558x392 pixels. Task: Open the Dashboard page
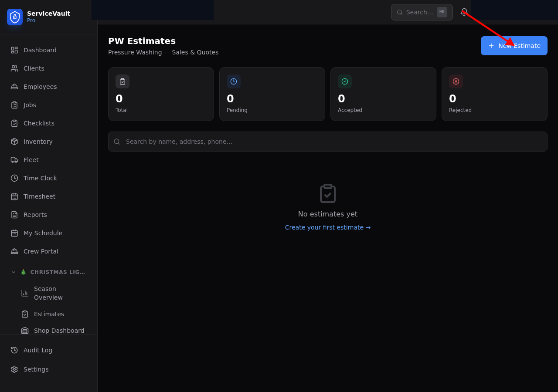pos(40,50)
